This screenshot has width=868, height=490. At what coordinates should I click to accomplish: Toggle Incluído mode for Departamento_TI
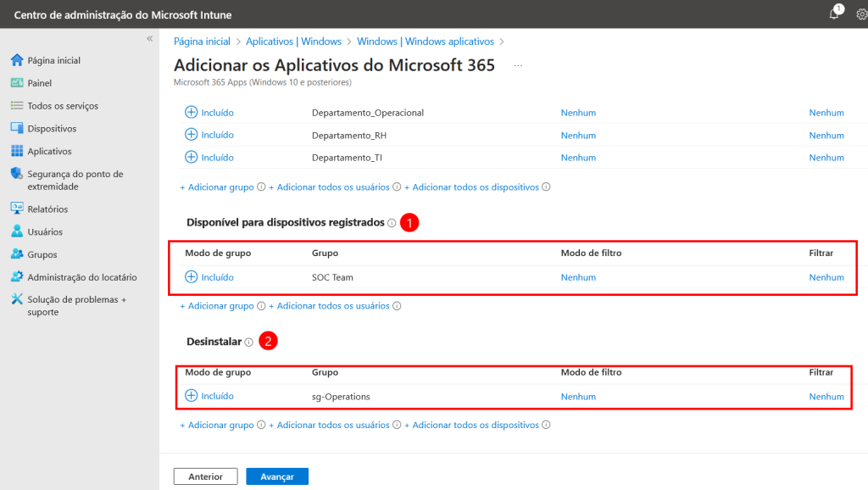[x=209, y=157]
